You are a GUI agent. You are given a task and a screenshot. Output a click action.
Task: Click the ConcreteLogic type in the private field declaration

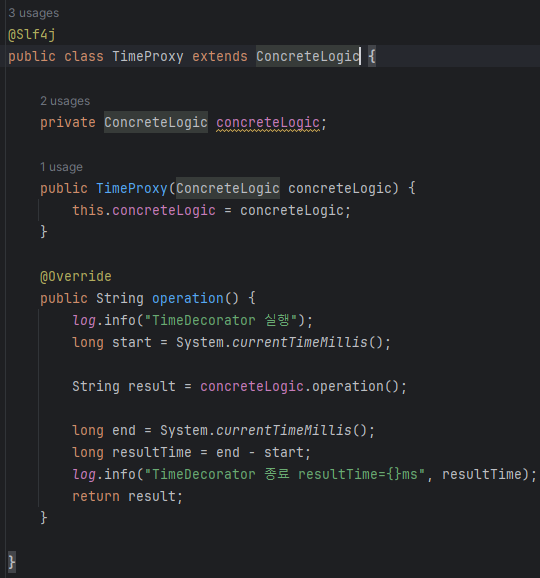156,122
